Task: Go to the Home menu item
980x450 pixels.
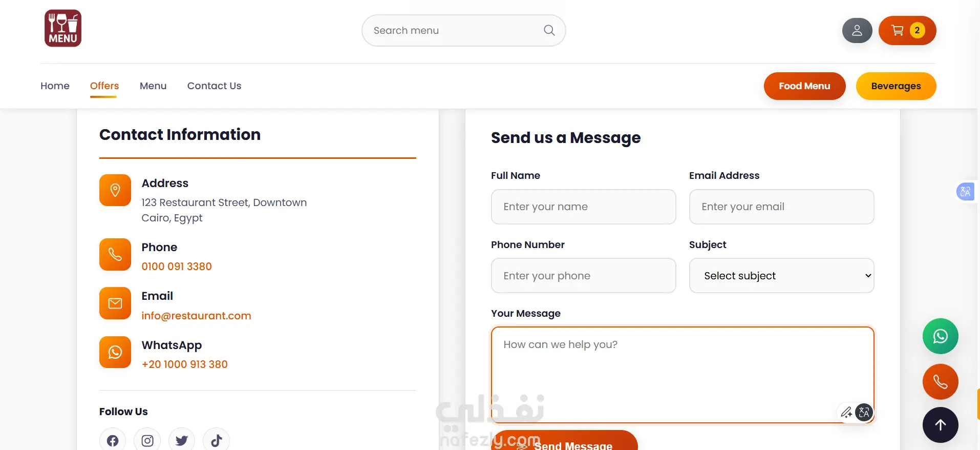Action: pyautogui.click(x=55, y=86)
